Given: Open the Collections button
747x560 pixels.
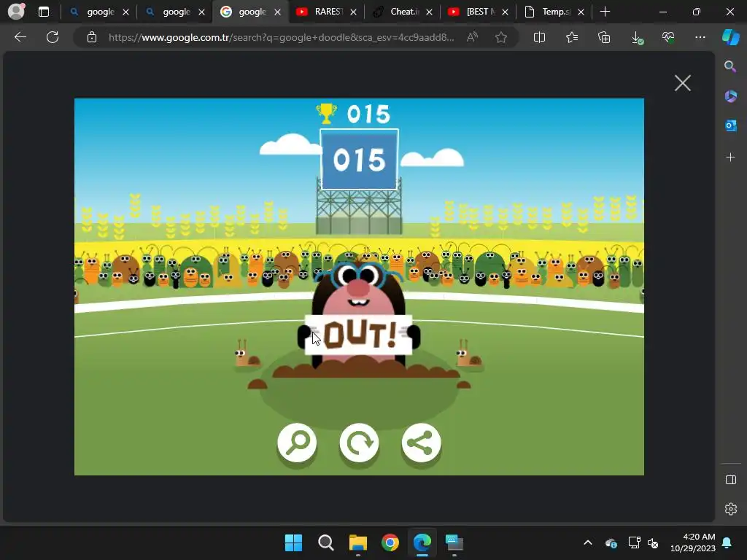Looking at the screenshot, I should 604,37.
